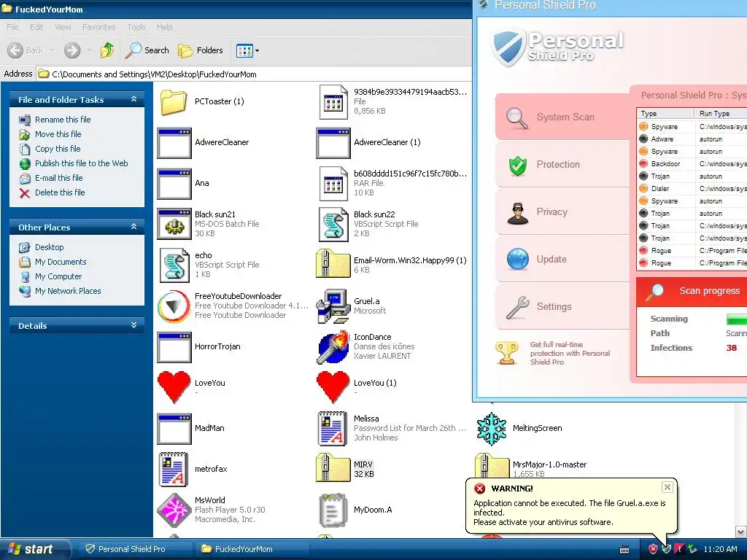
Task: Select the MsWorld Flash Player icon
Action: click(x=174, y=510)
